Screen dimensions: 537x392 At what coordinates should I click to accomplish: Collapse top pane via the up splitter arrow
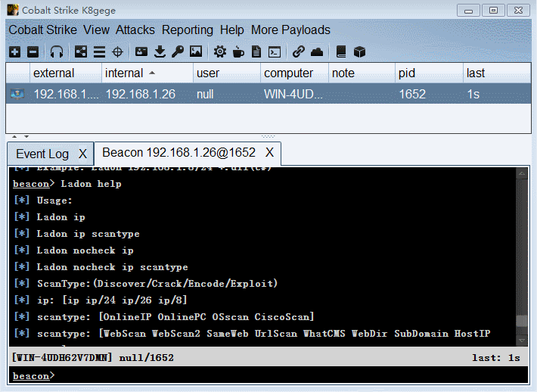tap(14, 136)
